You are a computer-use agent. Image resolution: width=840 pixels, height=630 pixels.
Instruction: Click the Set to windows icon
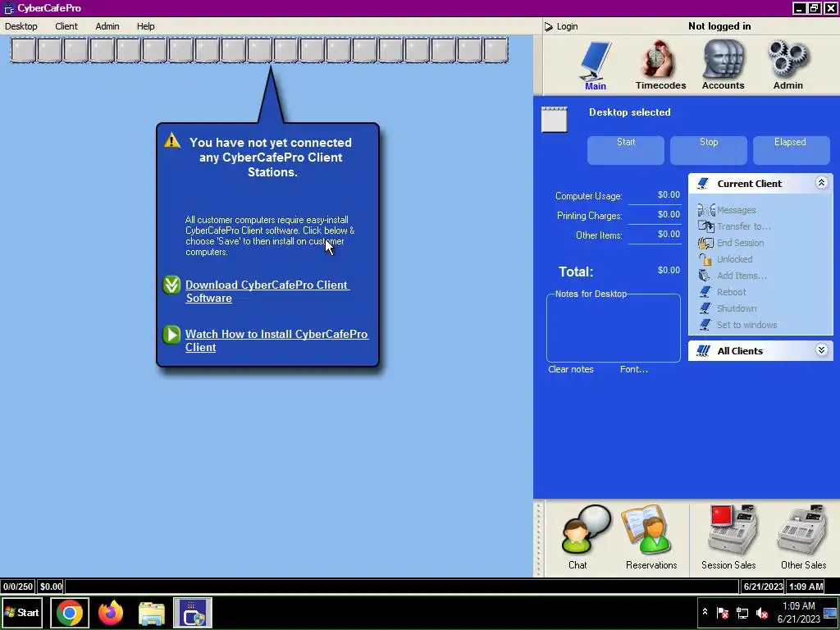705,325
